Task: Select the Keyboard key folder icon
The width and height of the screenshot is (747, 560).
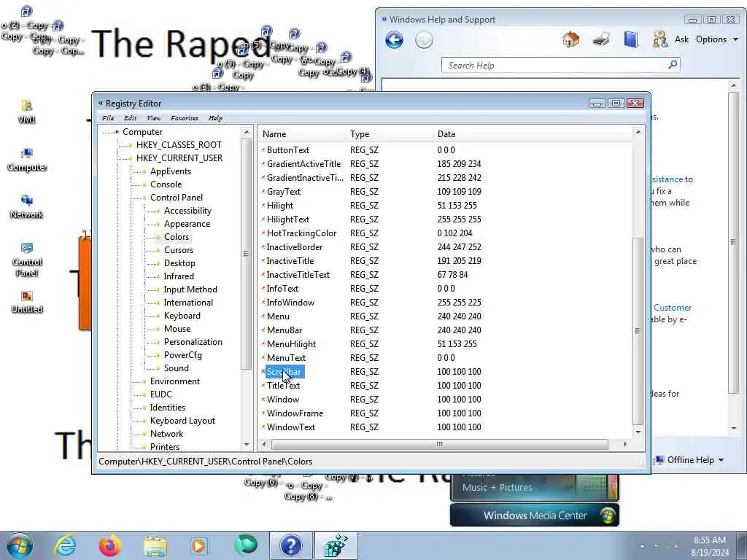Action: click(x=158, y=316)
